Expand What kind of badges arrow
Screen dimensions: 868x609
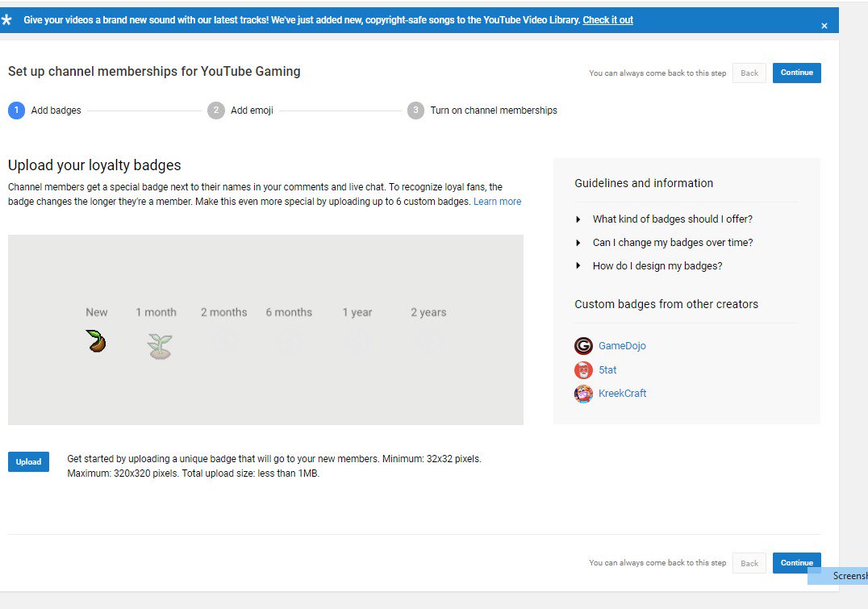coord(578,219)
